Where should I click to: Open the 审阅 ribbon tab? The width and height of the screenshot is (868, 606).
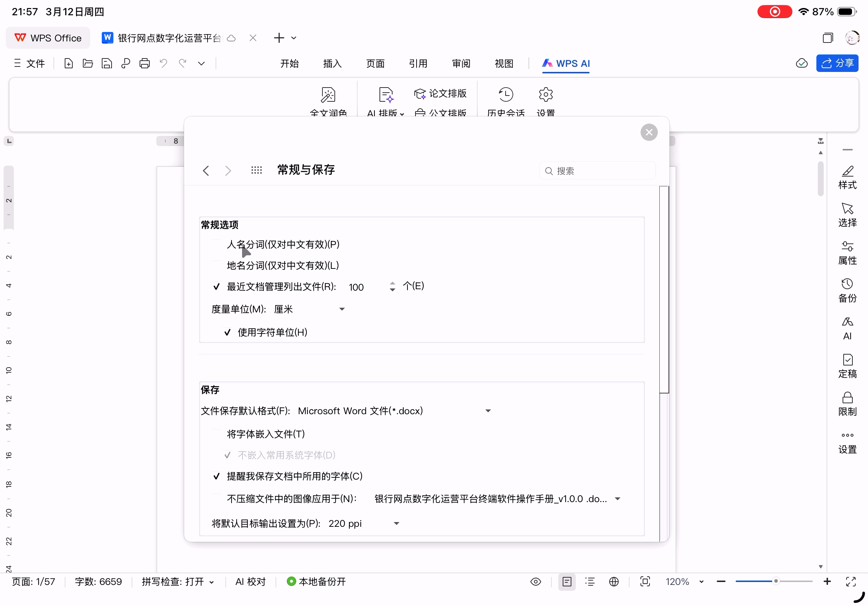click(461, 64)
